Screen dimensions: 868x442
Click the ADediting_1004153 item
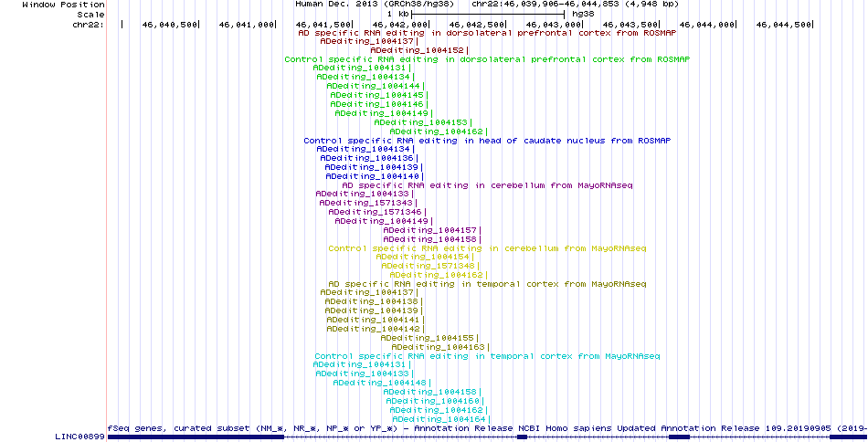pos(423,122)
